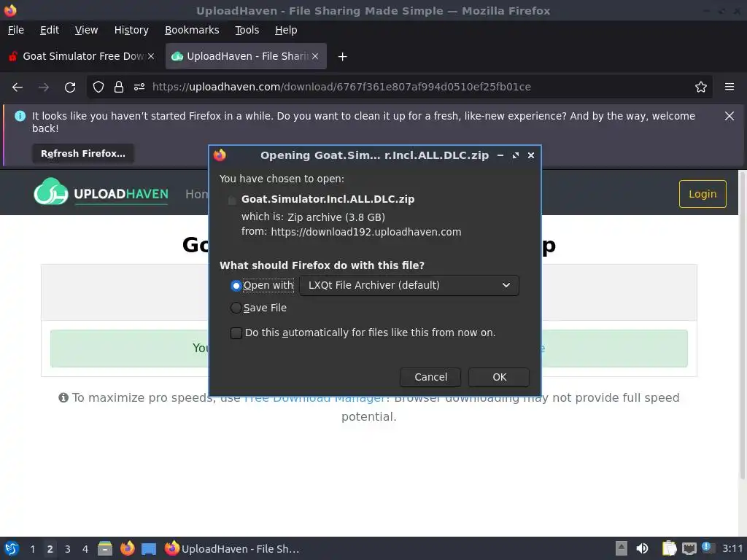Click the page vertical scrollbar
The image size is (747, 560).
(742, 324)
